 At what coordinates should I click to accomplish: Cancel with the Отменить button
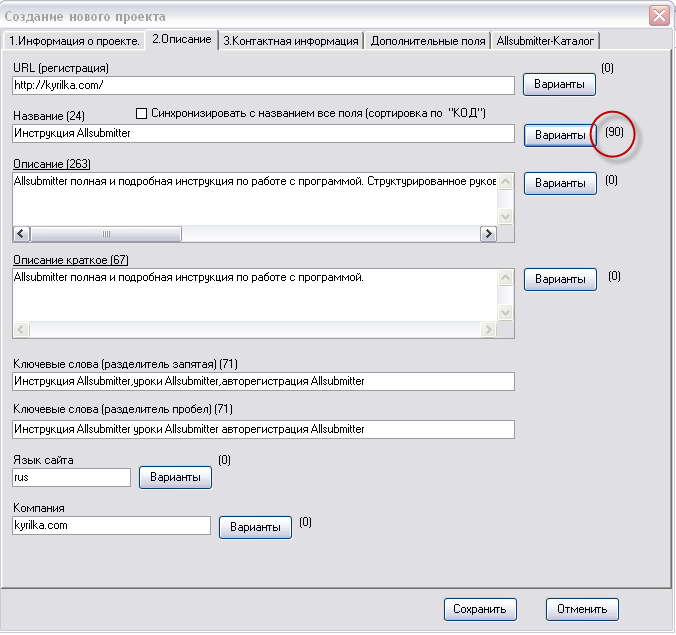pyautogui.click(x=582, y=609)
